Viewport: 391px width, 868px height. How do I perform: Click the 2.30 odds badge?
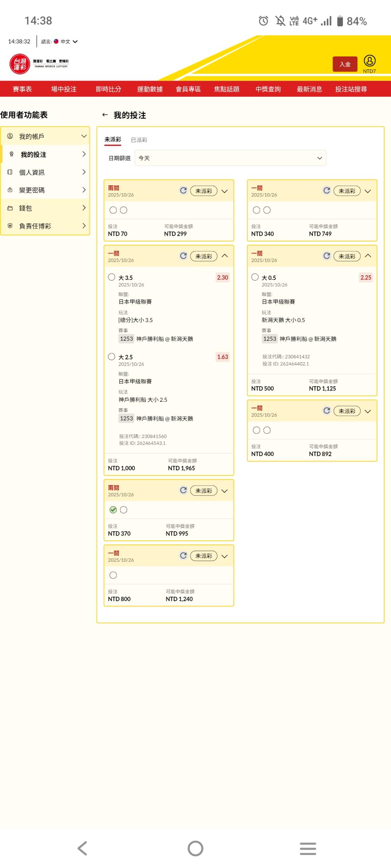(222, 277)
